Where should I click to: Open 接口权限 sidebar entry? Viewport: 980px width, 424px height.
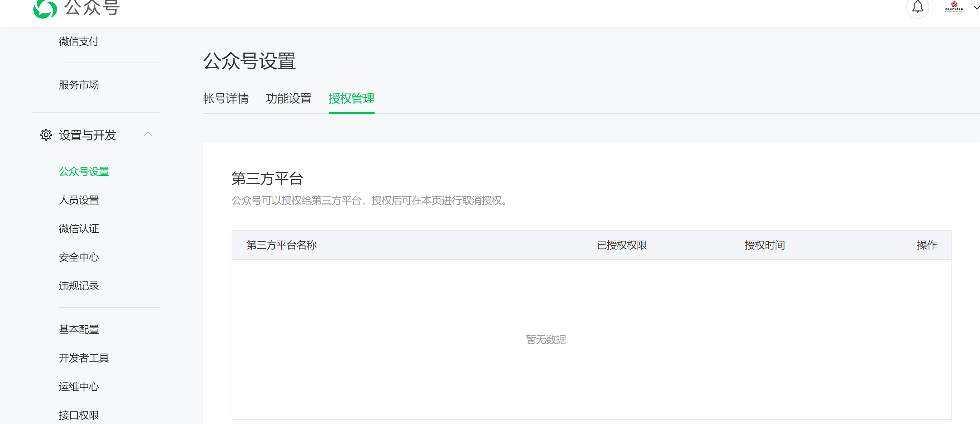(x=79, y=415)
